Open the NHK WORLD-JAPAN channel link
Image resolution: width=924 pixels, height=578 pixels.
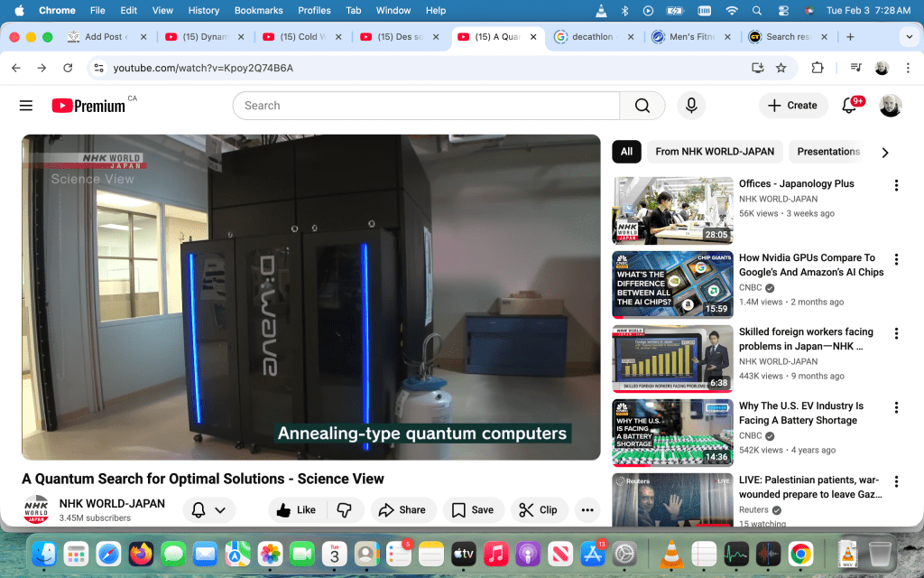click(112, 503)
